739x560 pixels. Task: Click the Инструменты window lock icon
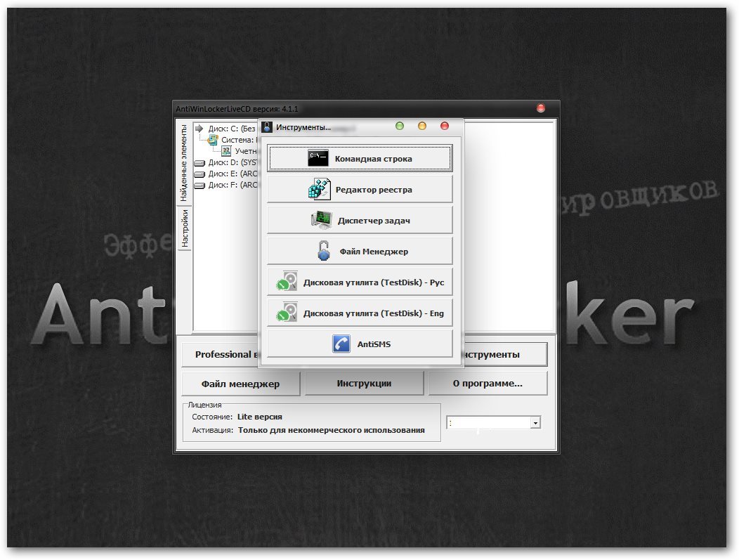pyautogui.click(x=267, y=127)
